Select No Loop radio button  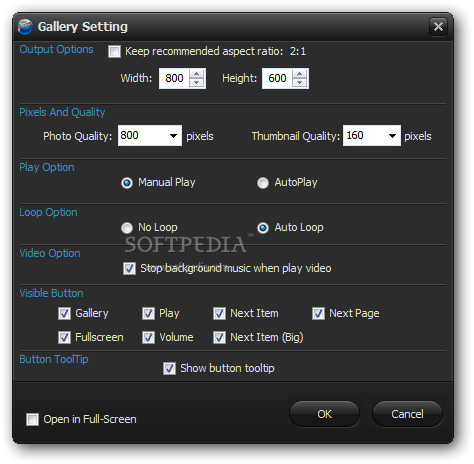(127, 228)
